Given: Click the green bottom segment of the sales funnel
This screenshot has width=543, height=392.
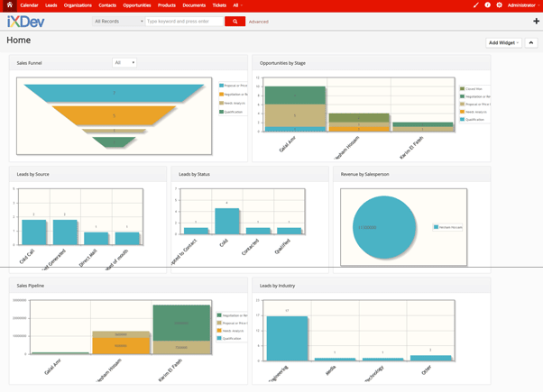Looking at the screenshot, I should pos(114,141).
